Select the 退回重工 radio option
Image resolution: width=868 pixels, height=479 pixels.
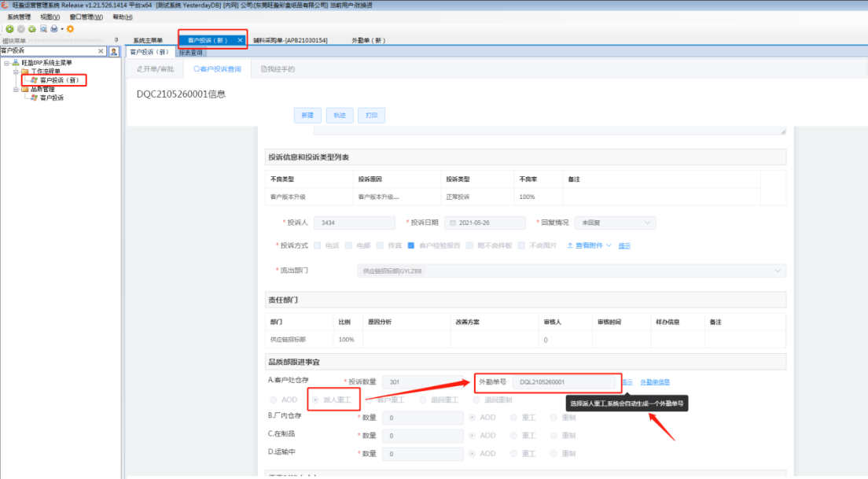(x=423, y=400)
